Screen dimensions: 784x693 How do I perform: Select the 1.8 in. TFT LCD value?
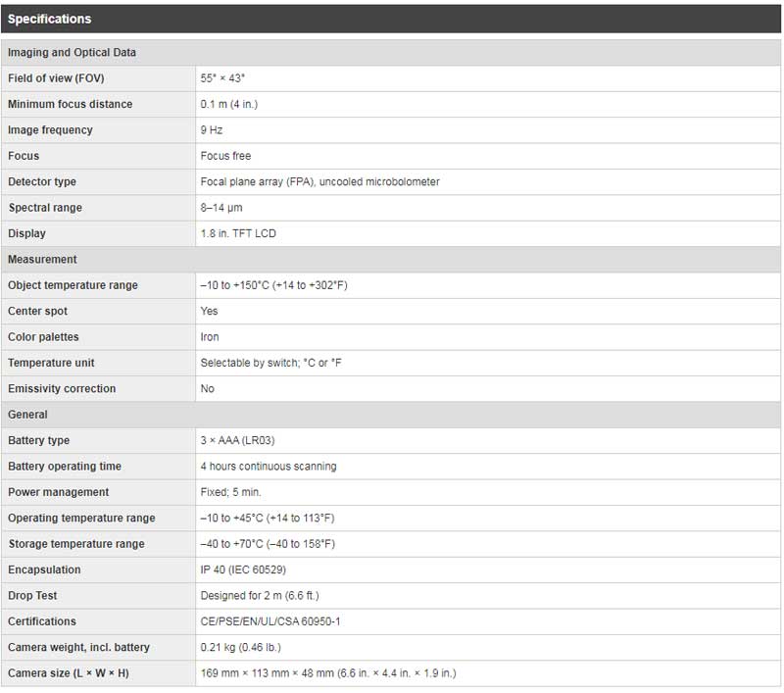pyautogui.click(x=239, y=234)
